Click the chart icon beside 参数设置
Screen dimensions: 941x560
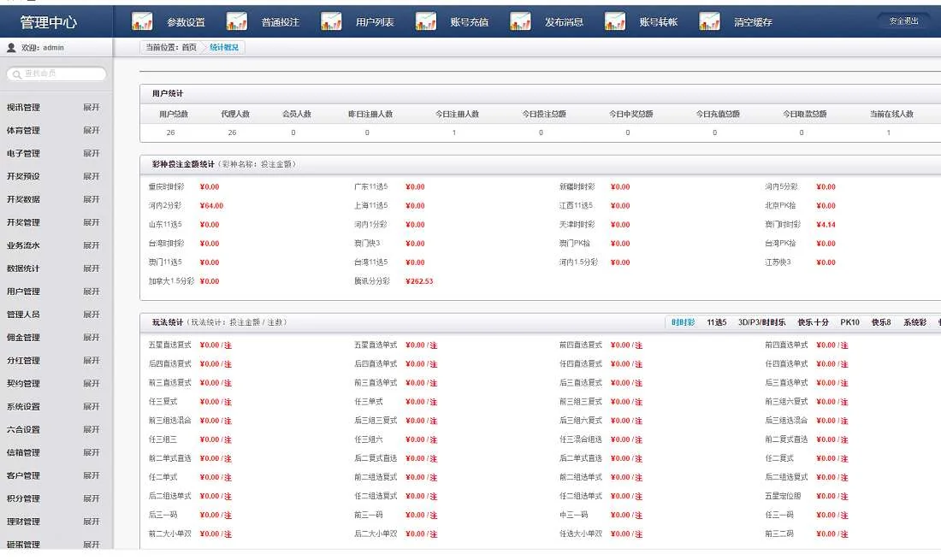click(x=142, y=21)
